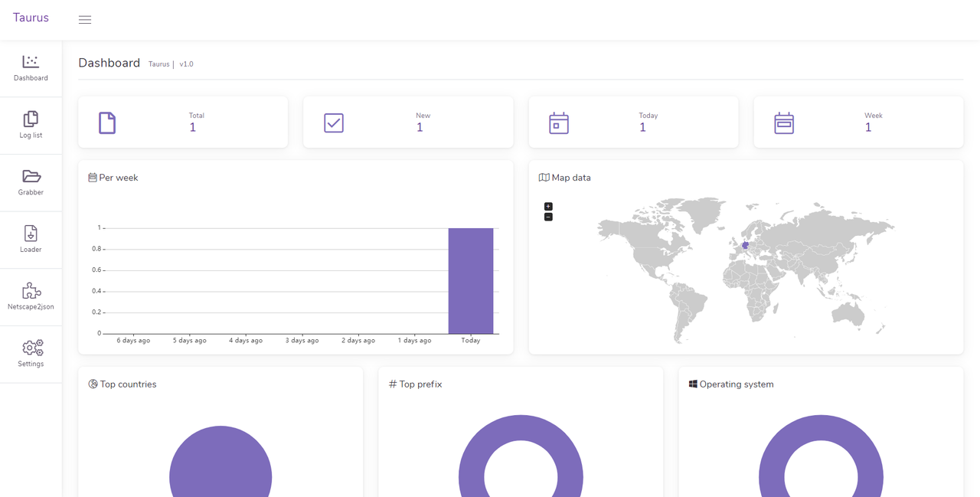The height and width of the screenshot is (497, 980).
Task: Click the '3 days ago' axis label
Action: click(x=302, y=341)
